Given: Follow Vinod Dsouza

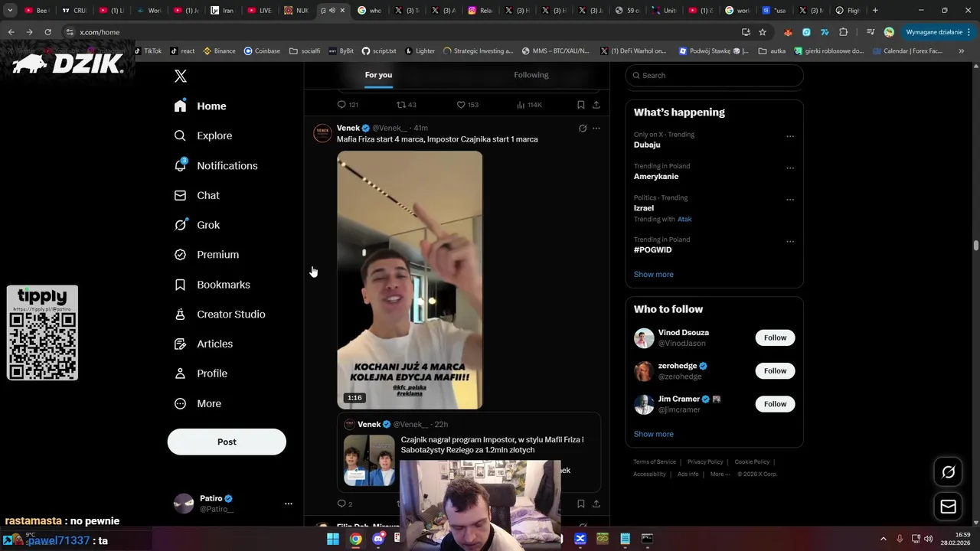Looking at the screenshot, I should (775, 337).
